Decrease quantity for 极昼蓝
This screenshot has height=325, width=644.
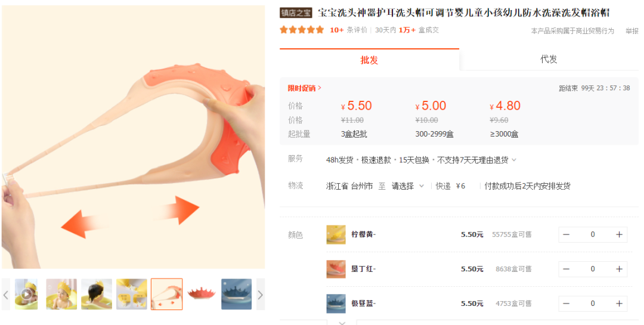click(x=566, y=304)
